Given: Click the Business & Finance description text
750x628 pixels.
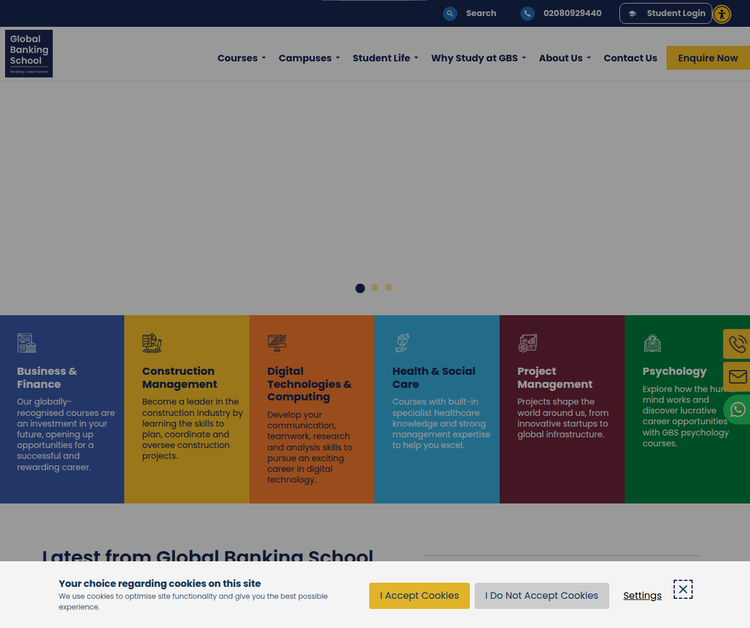Looking at the screenshot, I should pos(66,434).
